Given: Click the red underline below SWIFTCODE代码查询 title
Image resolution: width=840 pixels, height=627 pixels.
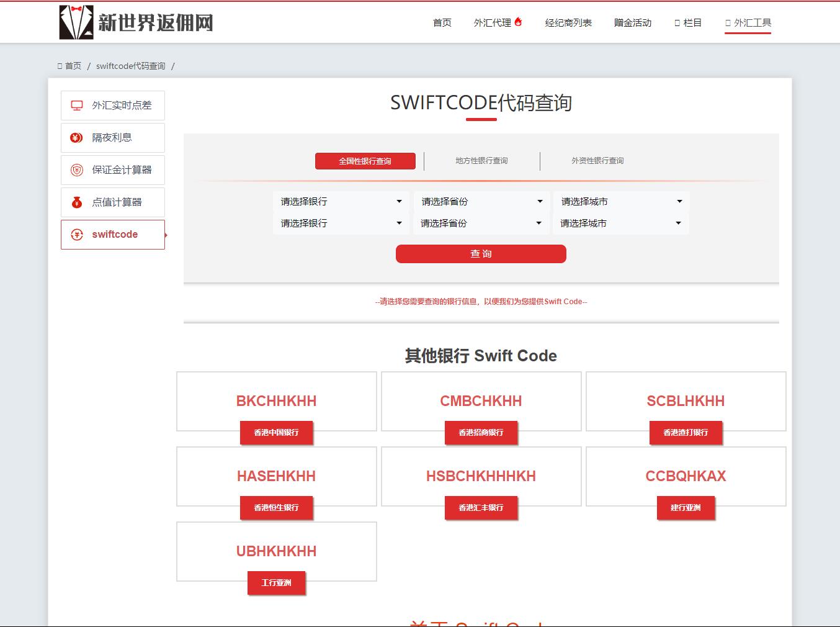Looking at the screenshot, I should click(x=481, y=120).
